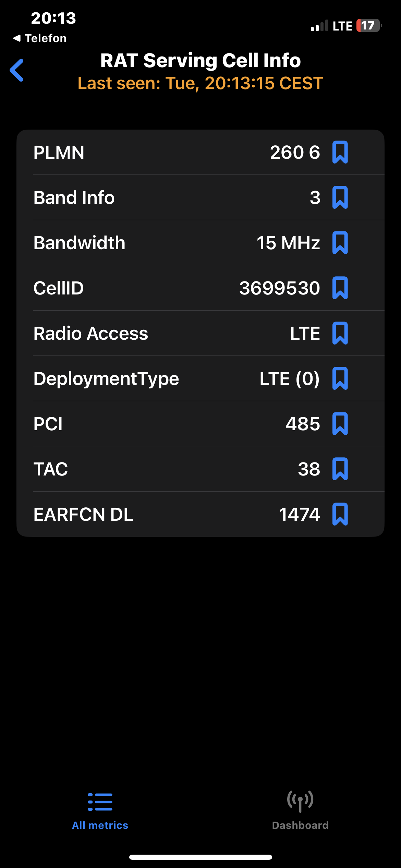Viewport: 401px width, 868px height.
Task: Tap the PLMN row label
Action: pyautogui.click(x=59, y=152)
